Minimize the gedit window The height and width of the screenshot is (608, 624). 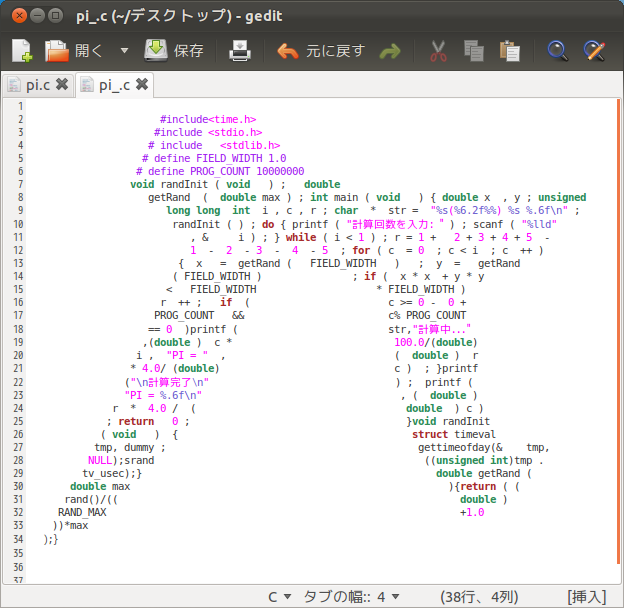coord(37,16)
